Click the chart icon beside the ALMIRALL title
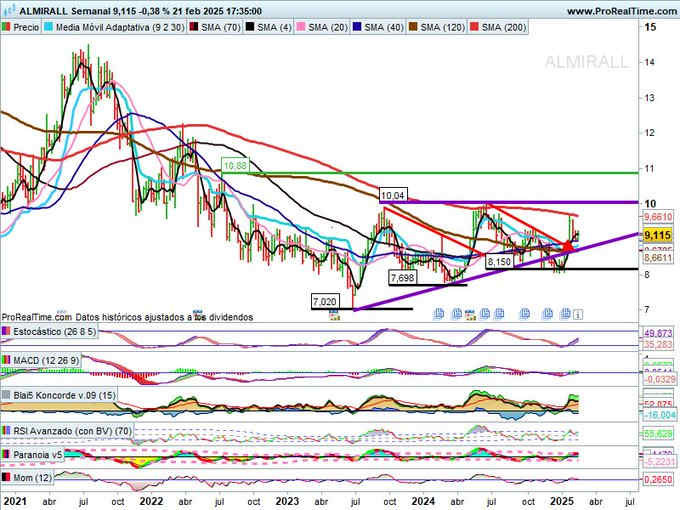Screen dimensions: 680x510 pyautogui.click(x=9, y=10)
